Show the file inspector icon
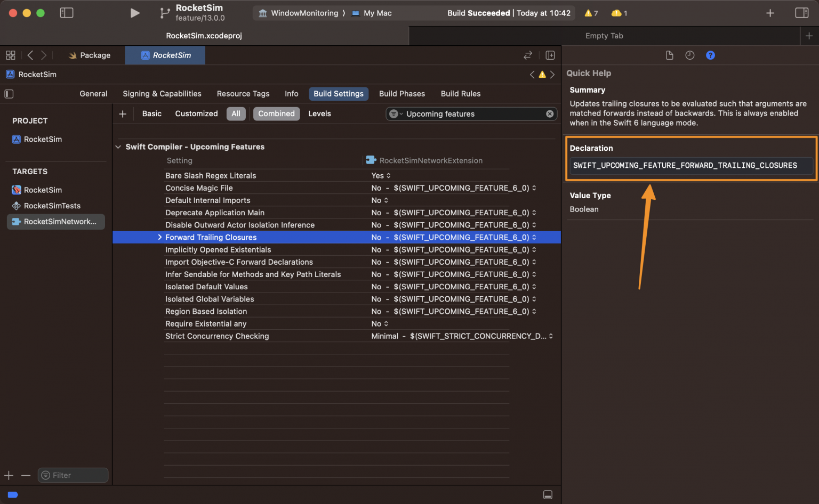This screenshot has width=819, height=504. (x=670, y=55)
